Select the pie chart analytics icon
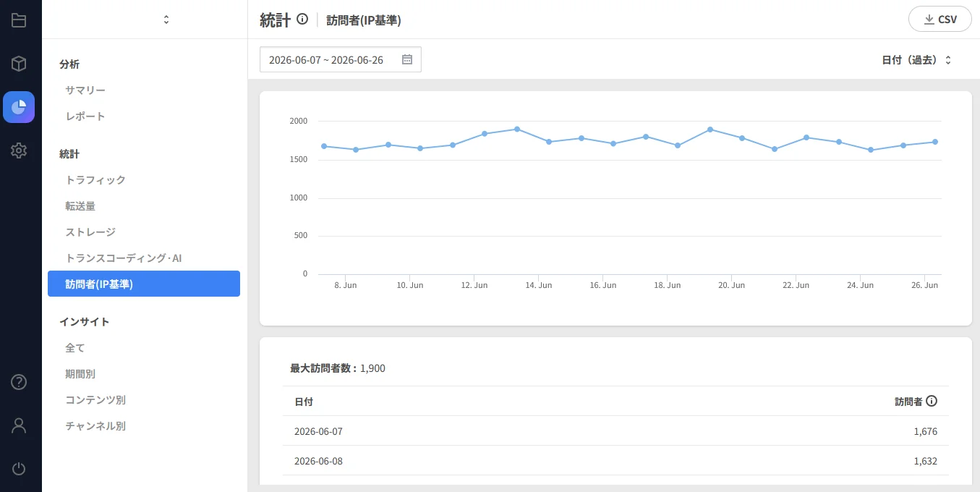This screenshot has width=980, height=492. 19,107
